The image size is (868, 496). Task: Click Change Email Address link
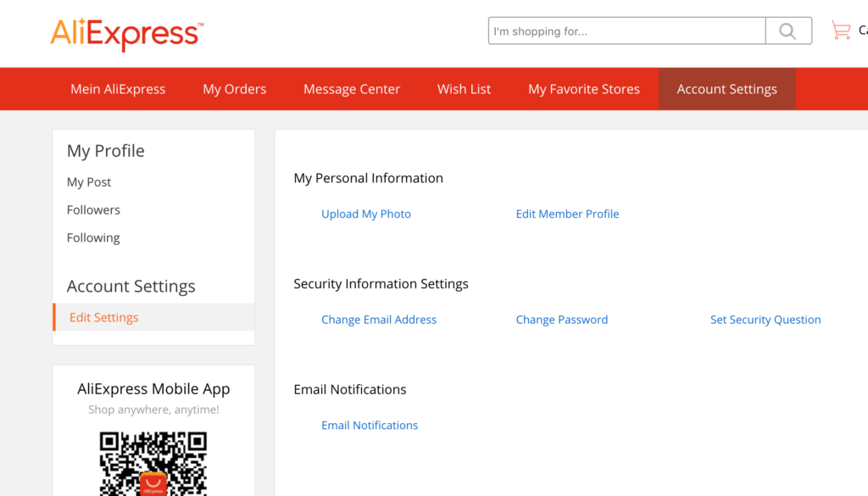379,320
